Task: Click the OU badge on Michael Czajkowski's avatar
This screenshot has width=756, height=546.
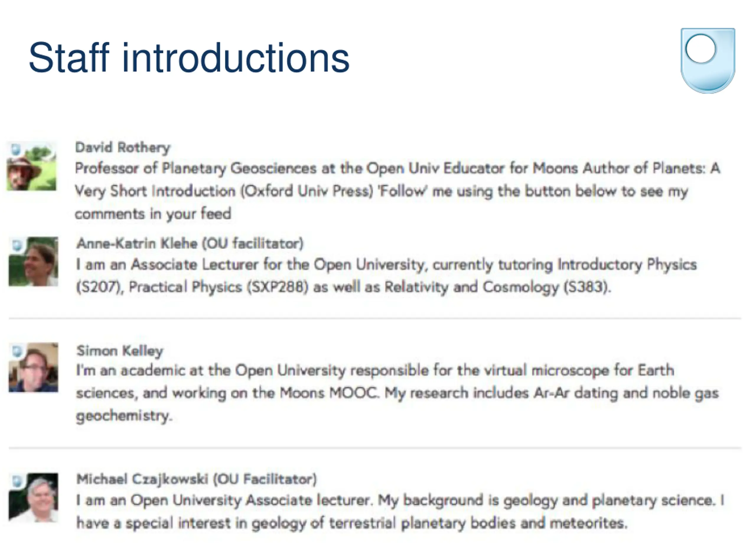Action: [17, 481]
